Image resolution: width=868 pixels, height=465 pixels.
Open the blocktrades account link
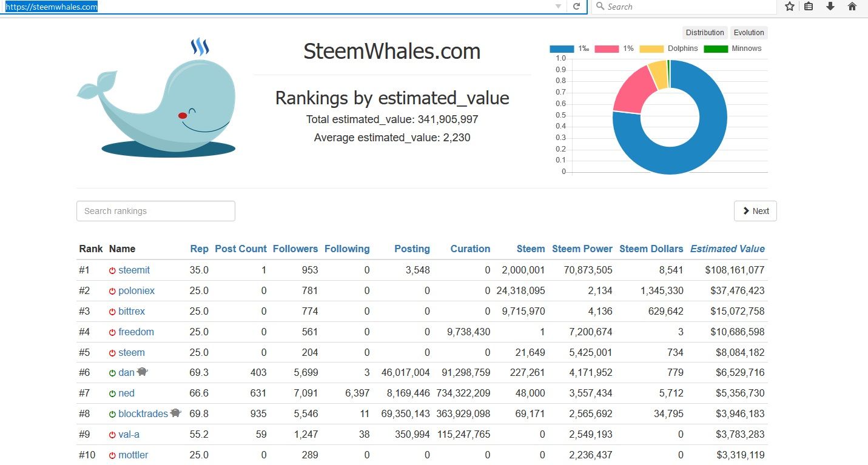[143, 413]
